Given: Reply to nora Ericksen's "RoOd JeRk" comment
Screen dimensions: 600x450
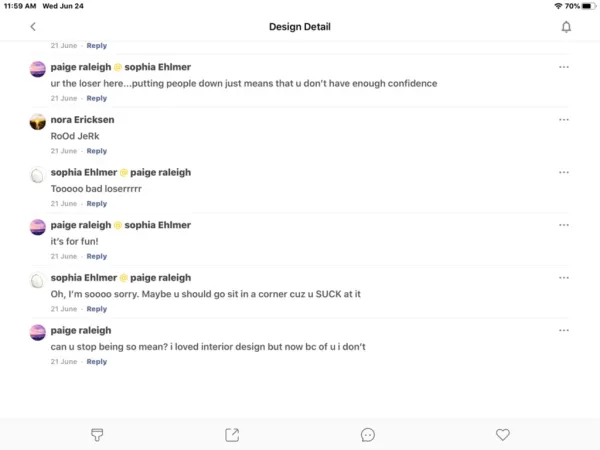Looking at the screenshot, I should tap(97, 151).
